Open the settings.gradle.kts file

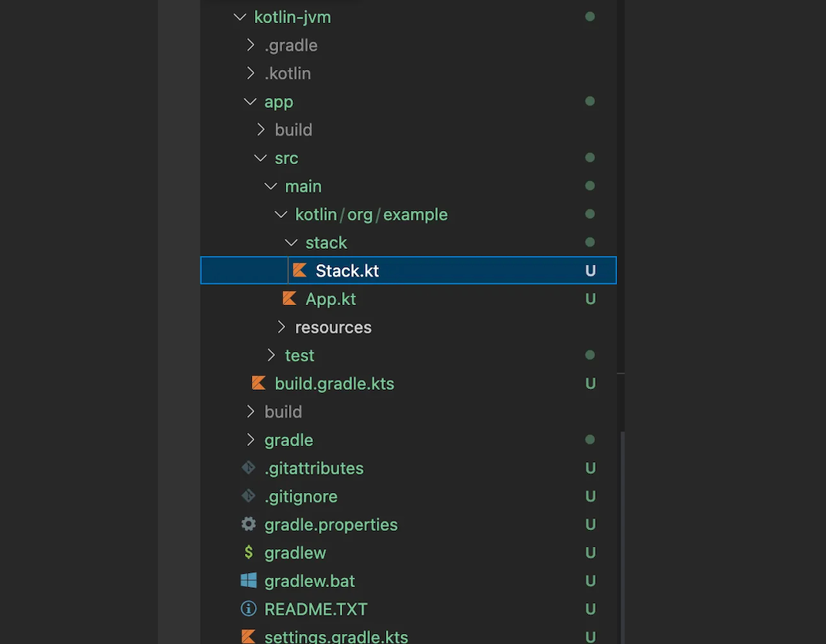coord(336,637)
